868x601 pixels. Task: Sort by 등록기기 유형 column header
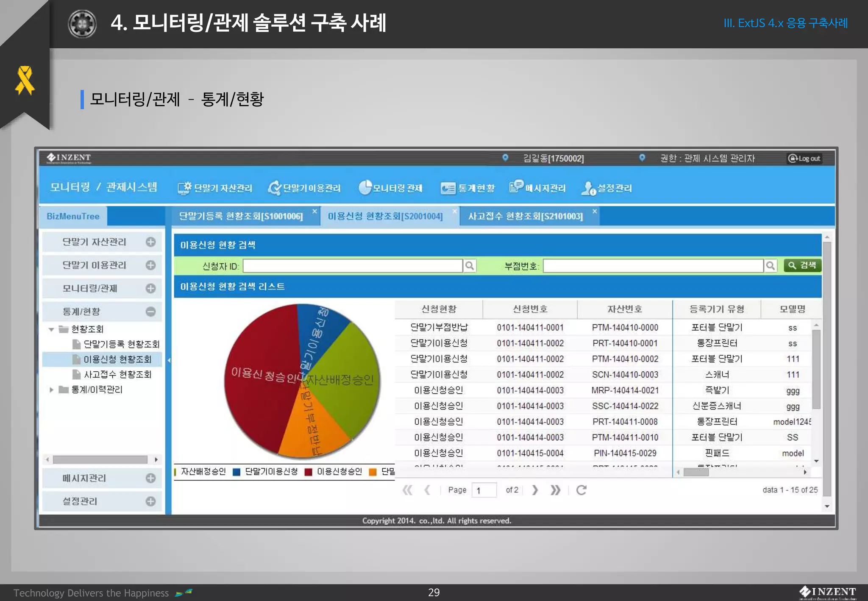point(717,309)
